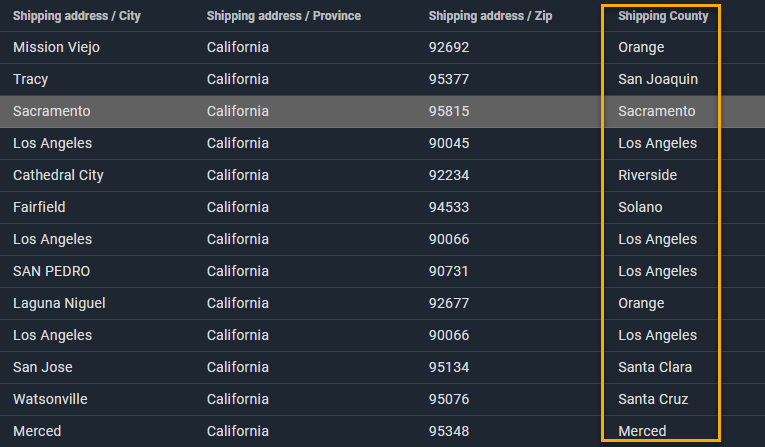This screenshot has width=765, height=447.
Task: Click the Solano county cell
Action: [640, 208]
